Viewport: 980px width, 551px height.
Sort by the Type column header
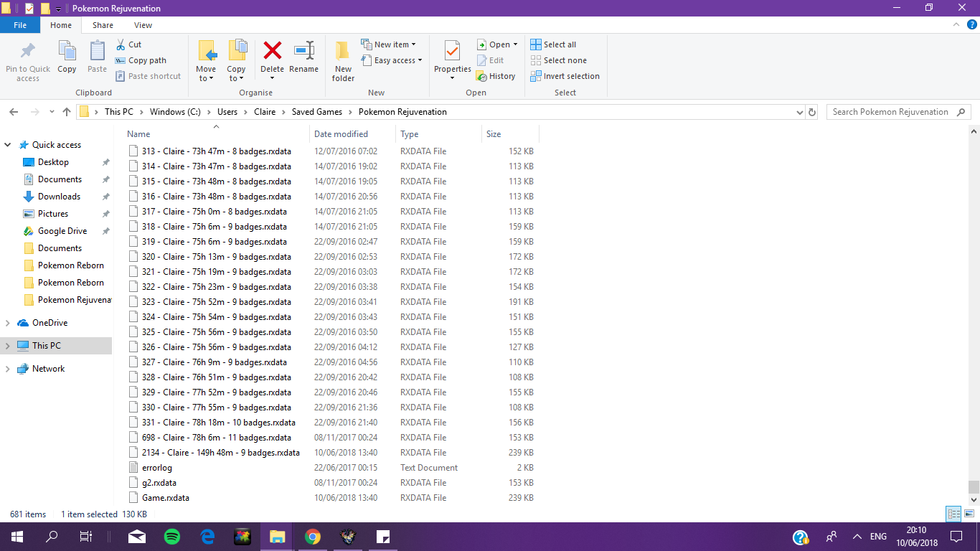tap(438, 134)
